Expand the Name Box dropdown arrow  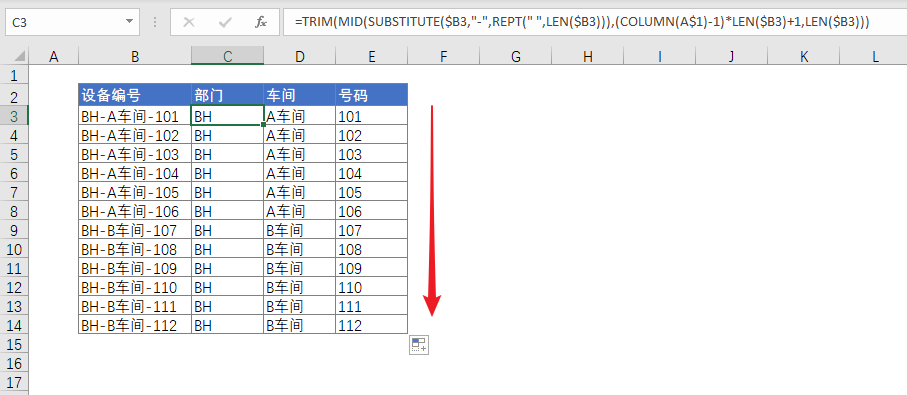(128, 23)
